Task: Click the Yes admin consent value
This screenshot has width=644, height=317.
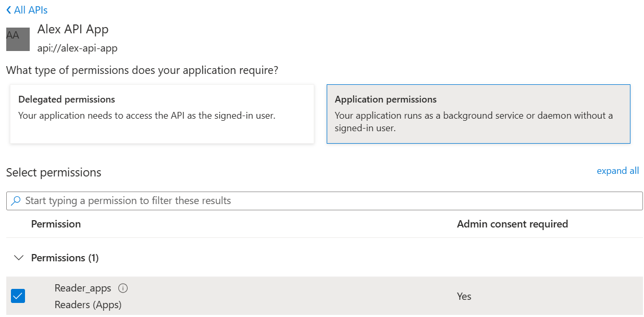Action: pos(464,296)
